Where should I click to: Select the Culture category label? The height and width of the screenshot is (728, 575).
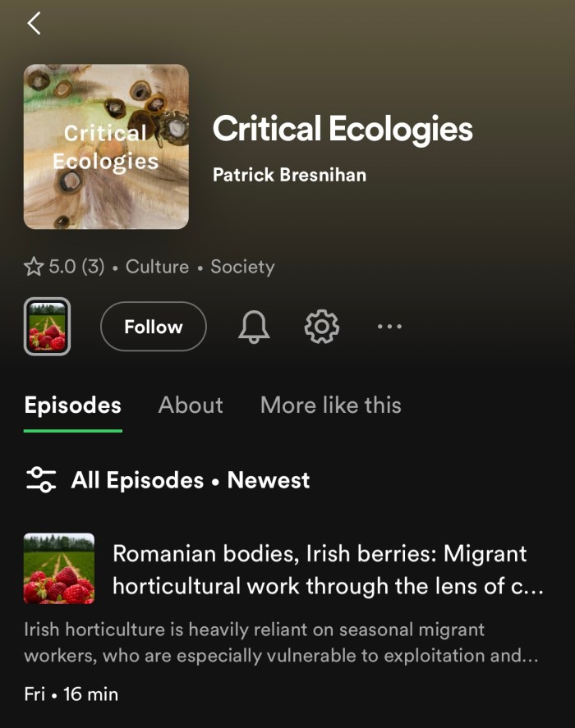pyautogui.click(x=157, y=267)
